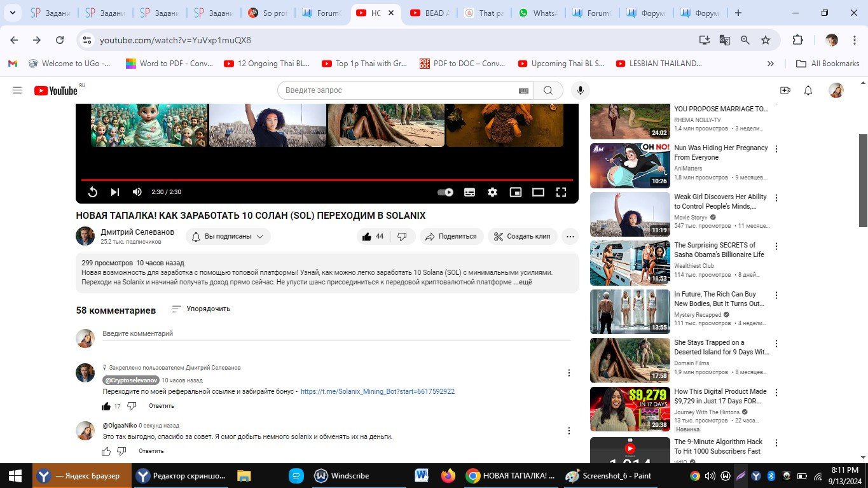The image size is (868, 488).
Task: Open the Weak Girl Discovers Her Ability thumbnail
Action: (630, 214)
